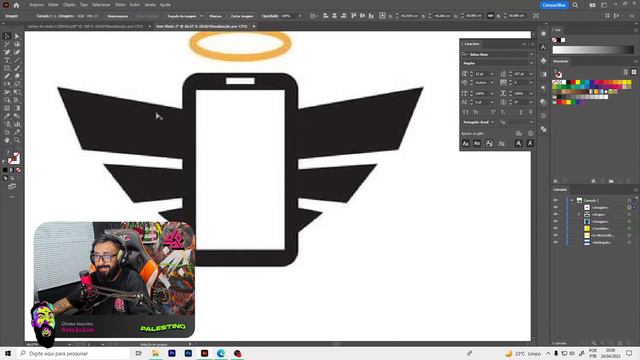Viewport: 640px width, 360px height.
Task: Click the Máscara button
Action: 216,16
